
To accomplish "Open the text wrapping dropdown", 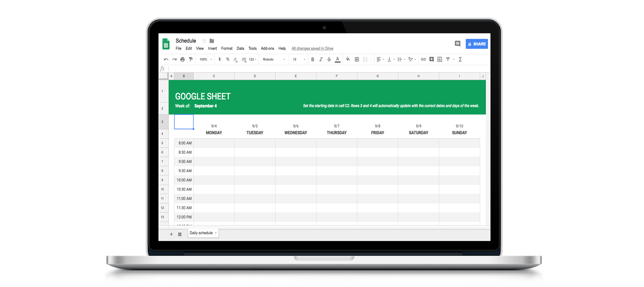I will 401,59.
